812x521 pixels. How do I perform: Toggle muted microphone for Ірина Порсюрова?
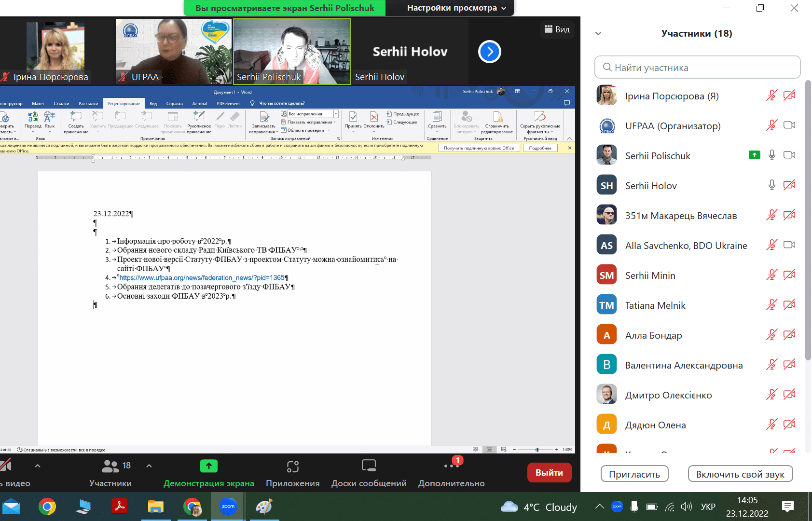click(772, 96)
